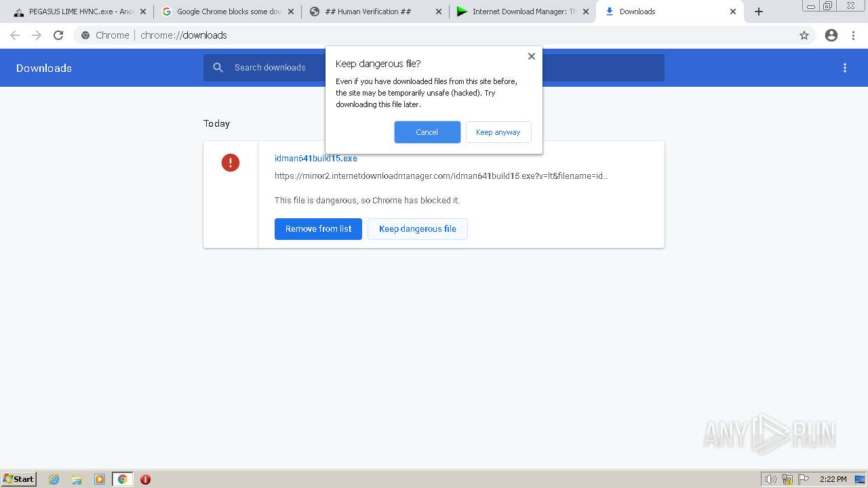The image size is (868, 488).
Task: Close the PEGASUS LIME HVNC.exe tab
Action: (143, 12)
